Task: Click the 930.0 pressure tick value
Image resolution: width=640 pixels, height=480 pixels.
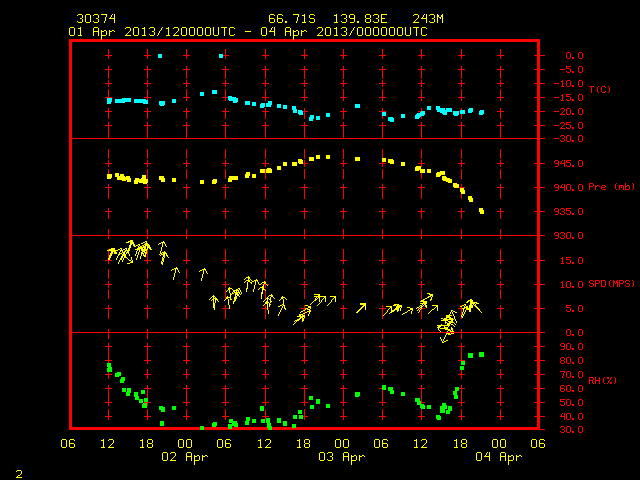Action: tap(568, 236)
